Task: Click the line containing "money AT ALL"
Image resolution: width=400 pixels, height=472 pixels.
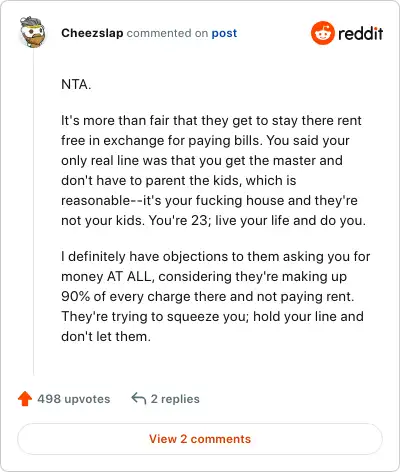Action: point(204,277)
